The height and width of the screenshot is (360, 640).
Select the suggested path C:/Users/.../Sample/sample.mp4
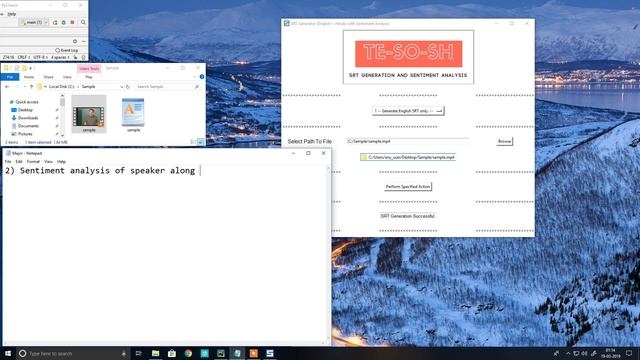click(408, 157)
